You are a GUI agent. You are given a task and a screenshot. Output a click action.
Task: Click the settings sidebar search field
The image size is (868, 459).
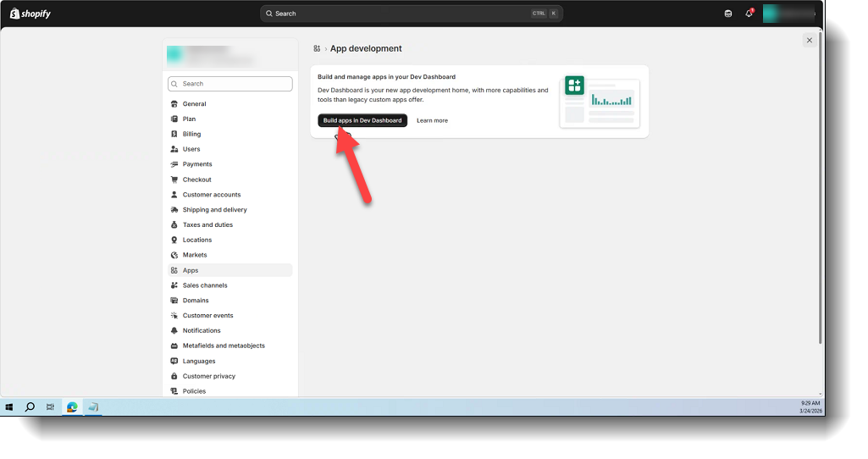[230, 84]
